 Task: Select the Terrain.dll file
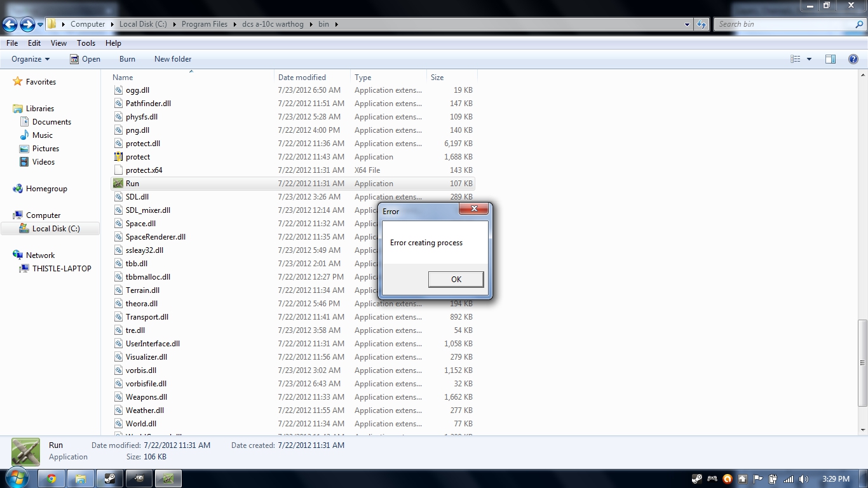pyautogui.click(x=142, y=290)
